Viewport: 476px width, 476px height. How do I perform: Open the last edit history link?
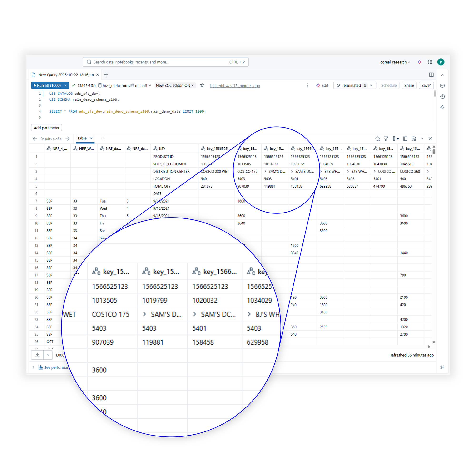235,86
